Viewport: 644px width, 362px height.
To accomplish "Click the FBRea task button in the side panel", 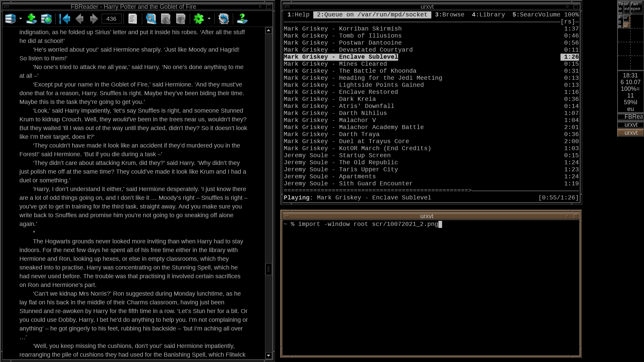I will tap(631, 117).
